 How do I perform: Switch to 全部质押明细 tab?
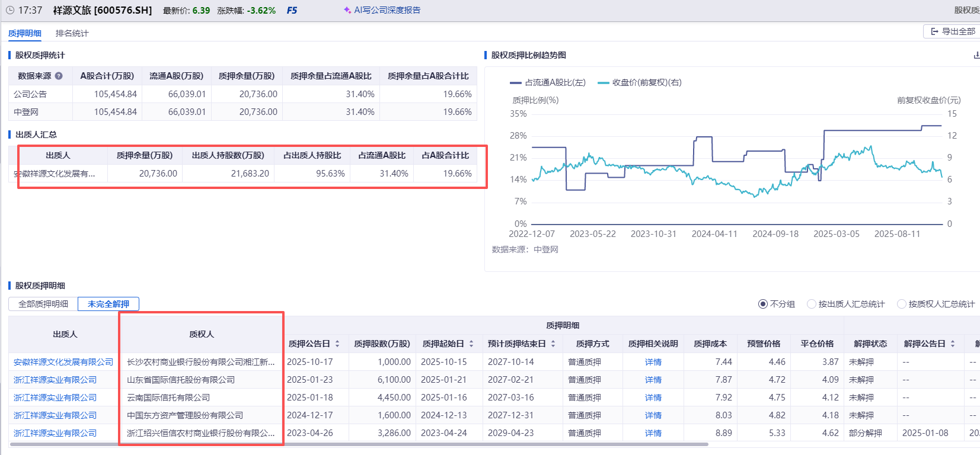[43, 304]
